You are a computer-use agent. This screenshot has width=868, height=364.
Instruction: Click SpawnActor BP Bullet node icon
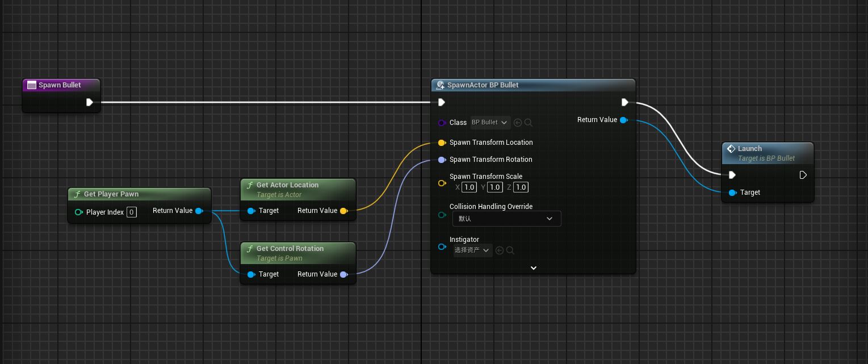coord(440,85)
